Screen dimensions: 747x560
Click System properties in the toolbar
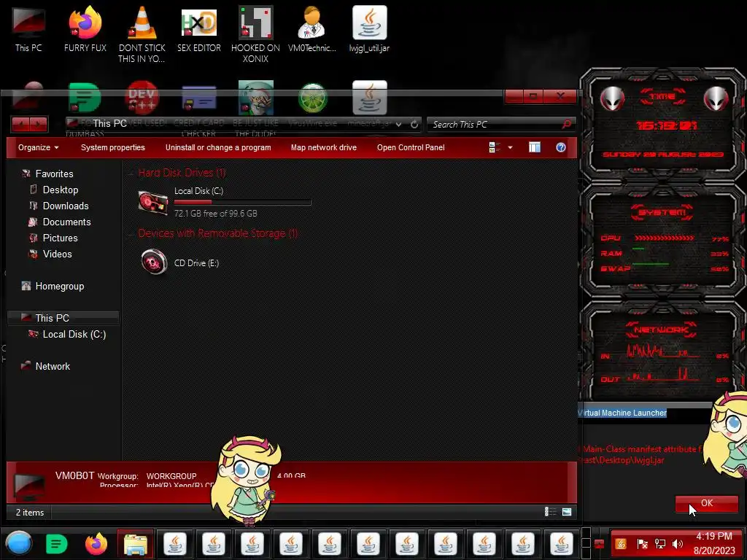point(113,147)
